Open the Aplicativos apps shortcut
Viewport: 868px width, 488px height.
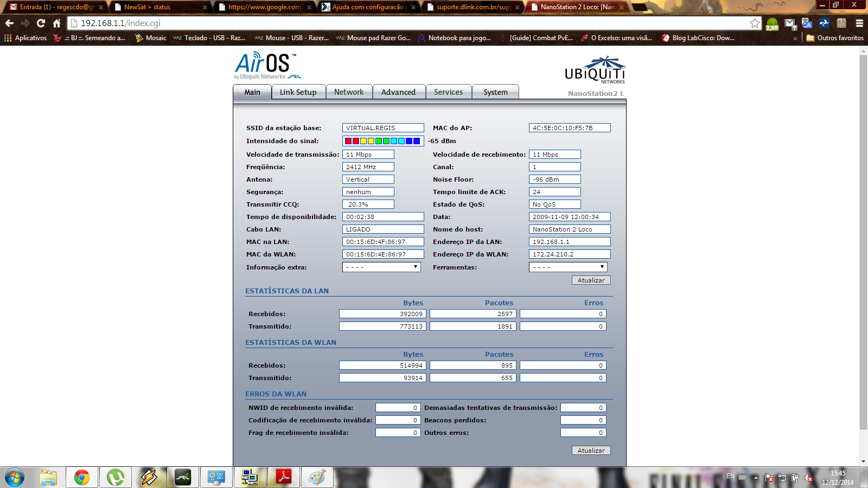[25, 38]
